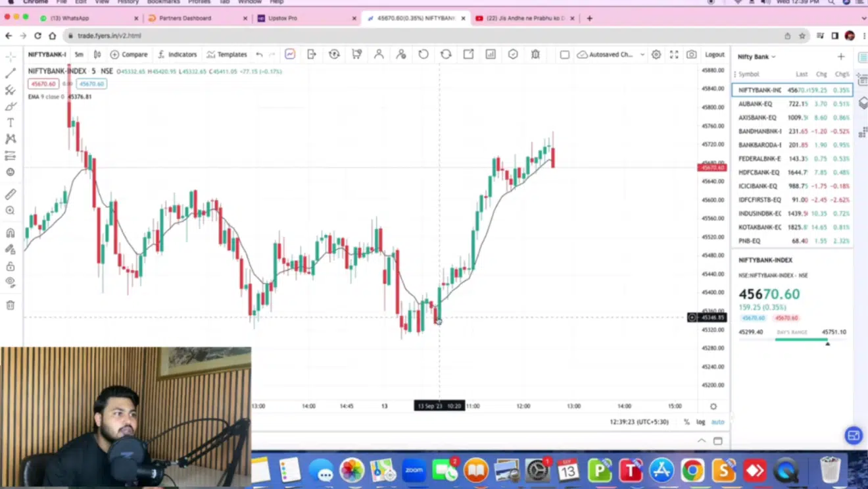Change the 5m chart interval
This screenshot has height=489, width=868.
79,55
